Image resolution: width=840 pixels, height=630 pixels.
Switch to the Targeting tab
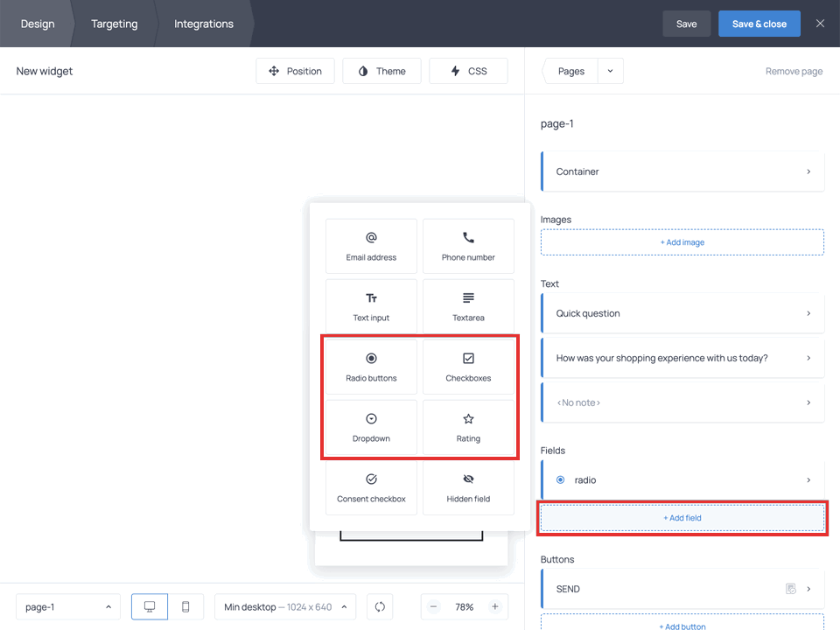coord(114,24)
